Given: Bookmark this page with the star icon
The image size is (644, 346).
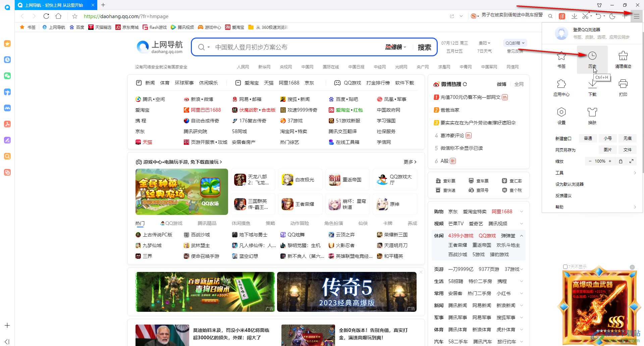Looking at the screenshot, I should coord(75,16).
